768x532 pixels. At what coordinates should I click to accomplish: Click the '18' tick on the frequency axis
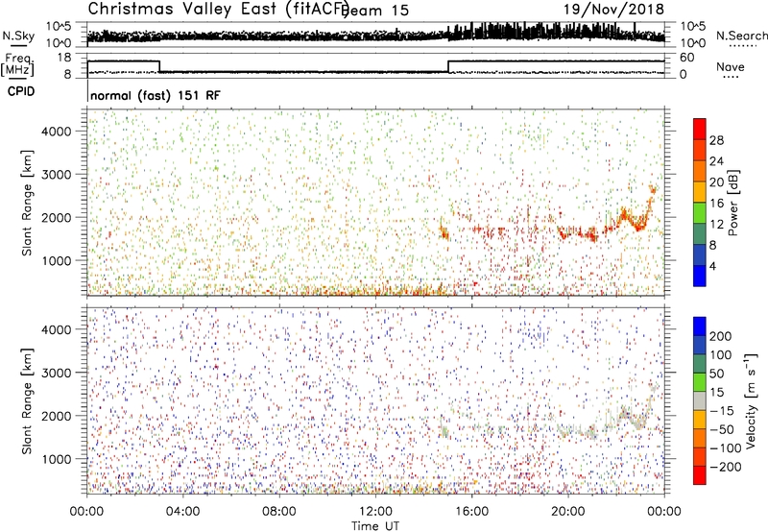[64, 58]
